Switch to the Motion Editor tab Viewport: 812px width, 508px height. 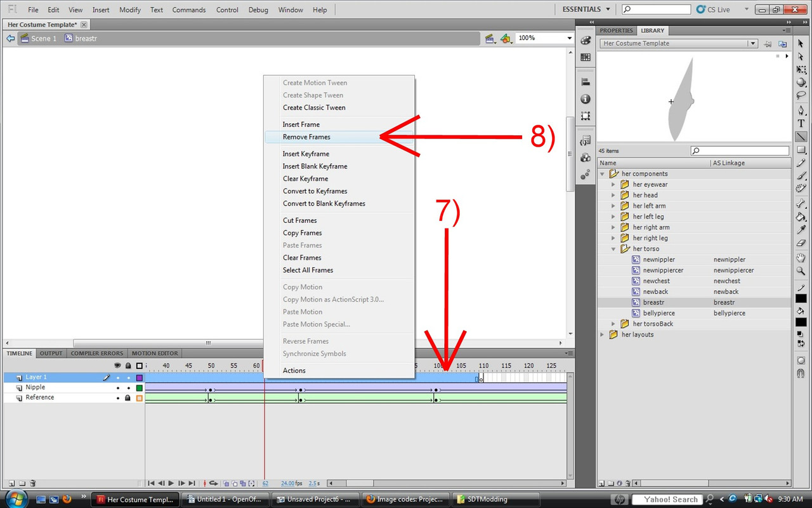(155, 353)
